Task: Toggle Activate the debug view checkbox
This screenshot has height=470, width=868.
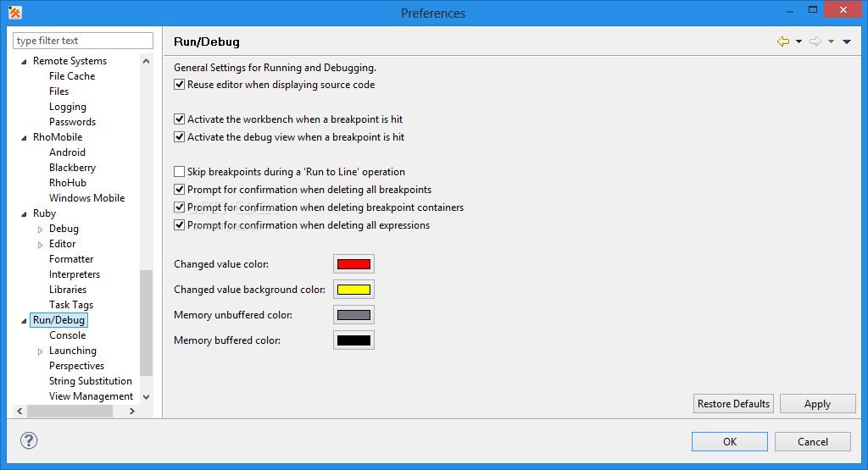Action: click(180, 137)
